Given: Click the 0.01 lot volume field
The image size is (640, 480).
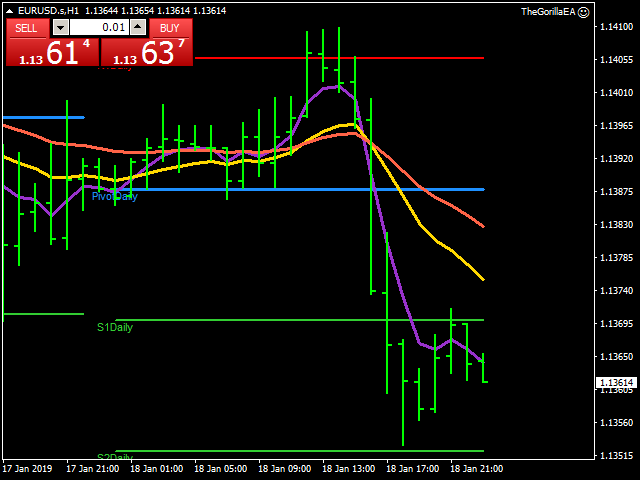Looking at the screenshot, I should 99,28.
